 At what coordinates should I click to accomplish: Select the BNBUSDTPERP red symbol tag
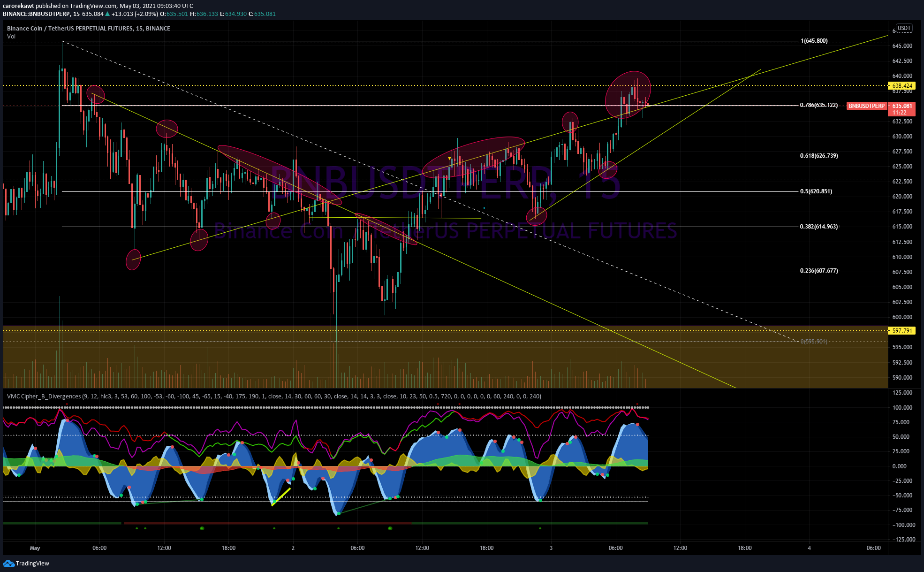(866, 106)
